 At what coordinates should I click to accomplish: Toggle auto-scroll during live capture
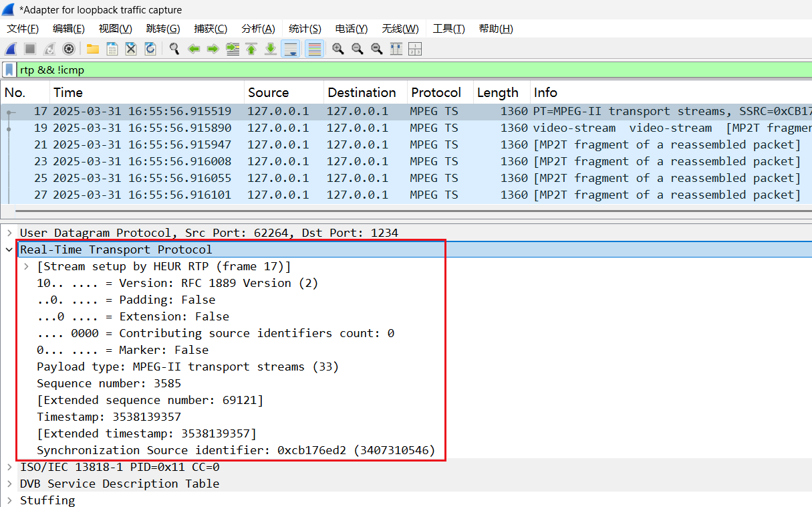point(290,49)
